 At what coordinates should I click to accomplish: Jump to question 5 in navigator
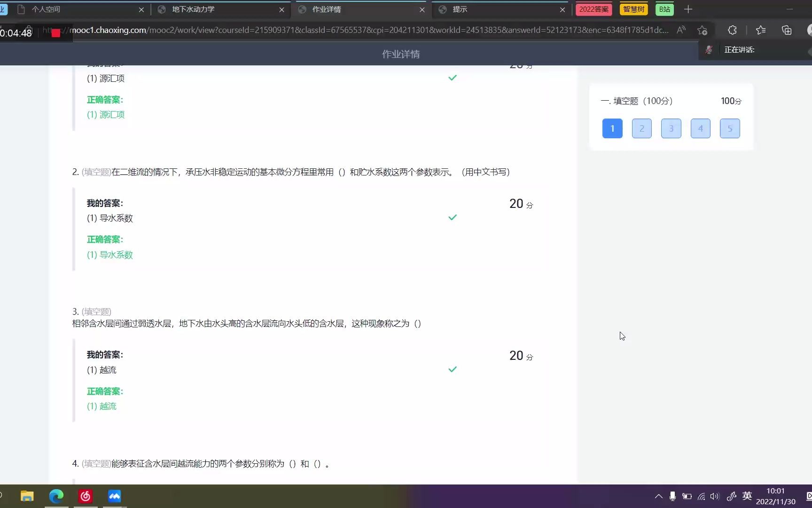point(730,128)
